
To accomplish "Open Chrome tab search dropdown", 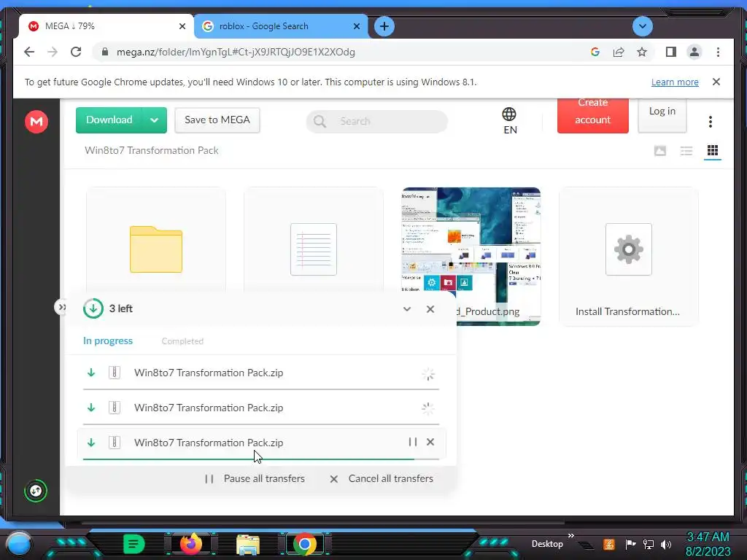I will [x=642, y=26].
